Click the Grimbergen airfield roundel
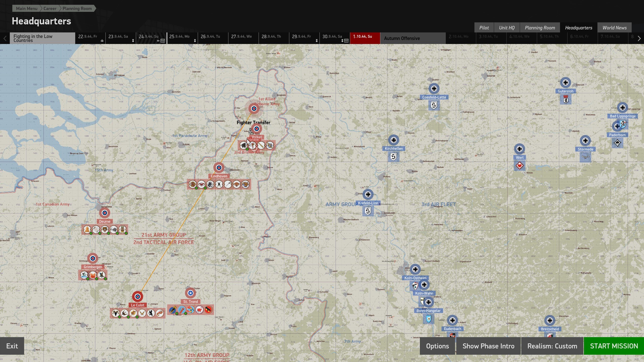This screenshot has width=644, height=362. point(93,258)
